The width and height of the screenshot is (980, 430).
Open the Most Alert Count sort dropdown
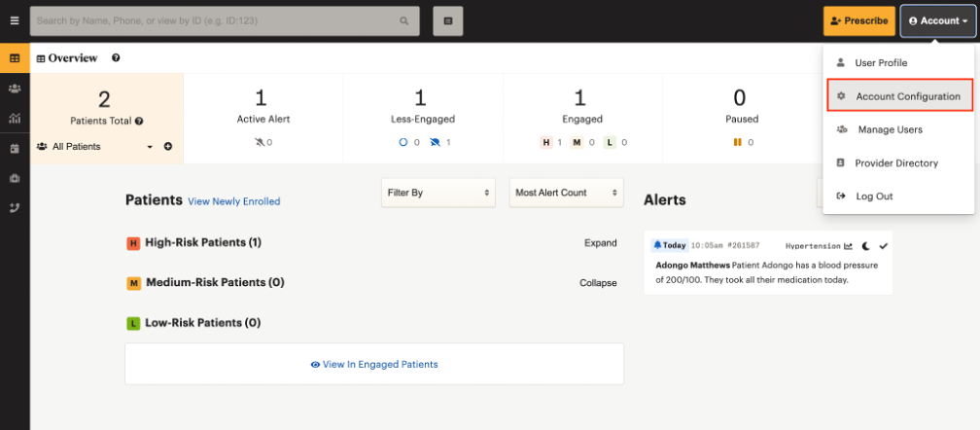[x=566, y=193]
